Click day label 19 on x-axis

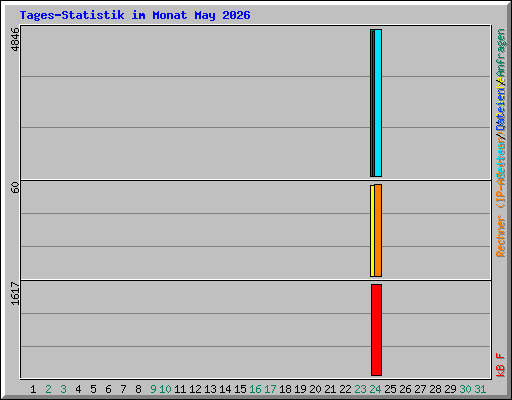[x=300, y=389]
